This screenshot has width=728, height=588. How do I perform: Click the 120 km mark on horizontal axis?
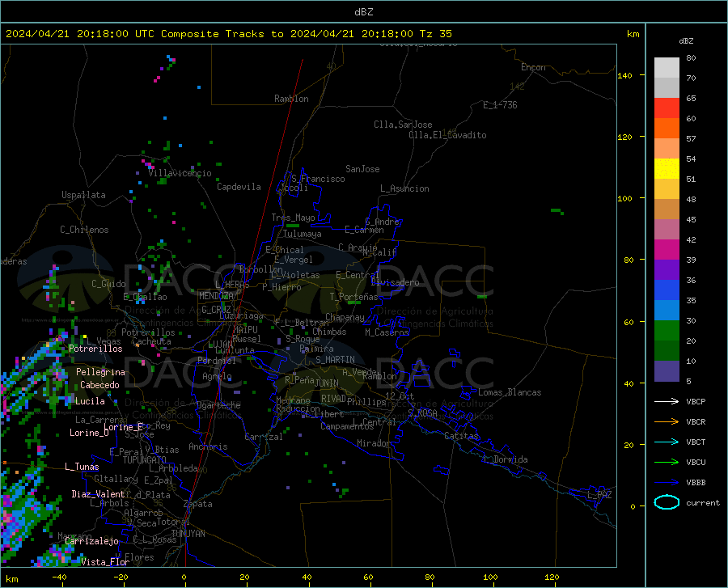[x=552, y=577]
